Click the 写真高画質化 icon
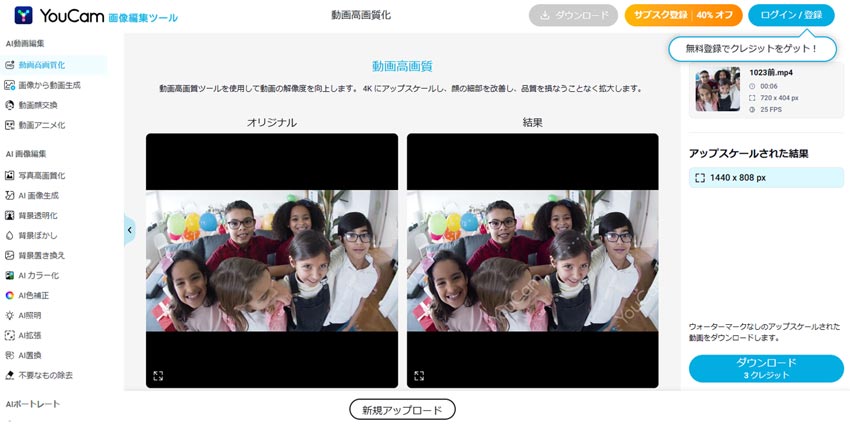850x425 pixels. click(x=9, y=176)
